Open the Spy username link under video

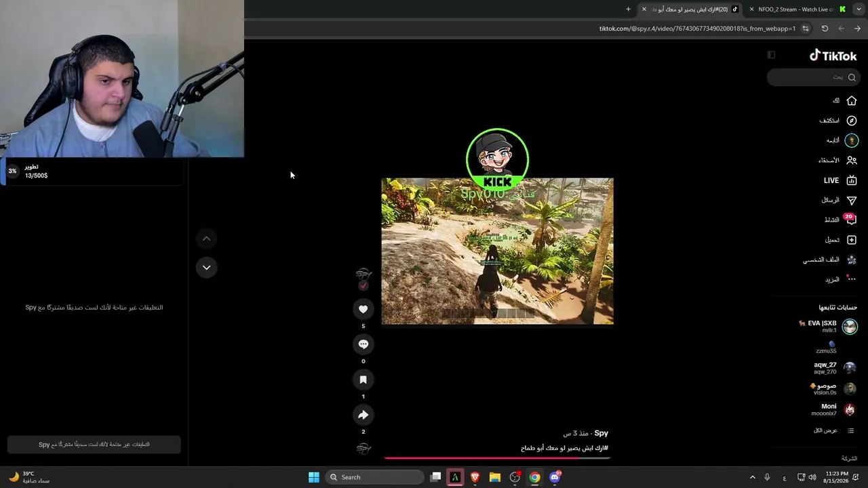tap(601, 434)
